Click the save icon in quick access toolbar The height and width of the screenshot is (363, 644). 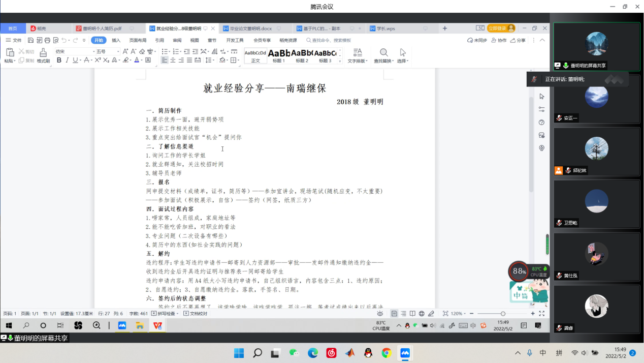31,40
